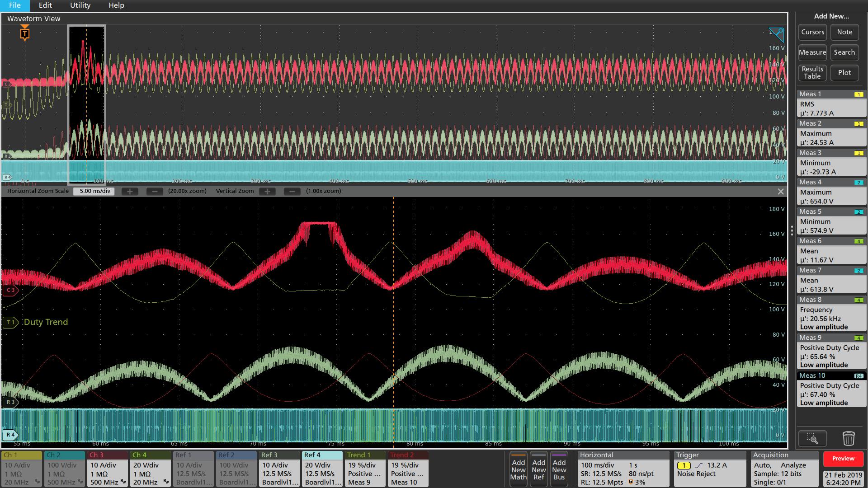Click the orange trigger position T marker
868x488 pixels.
tap(25, 33)
